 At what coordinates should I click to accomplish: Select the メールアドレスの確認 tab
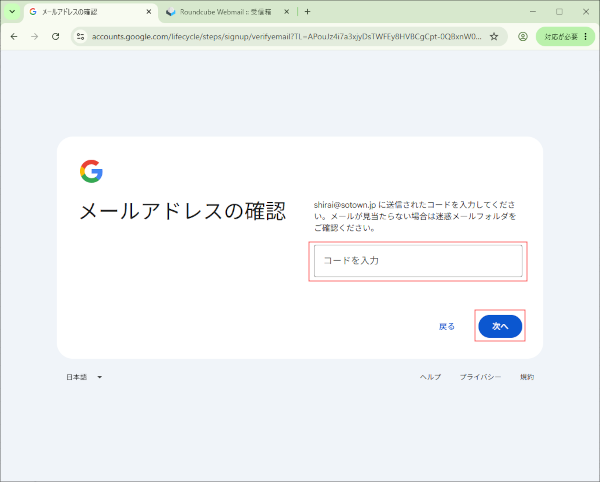[x=90, y=12]
